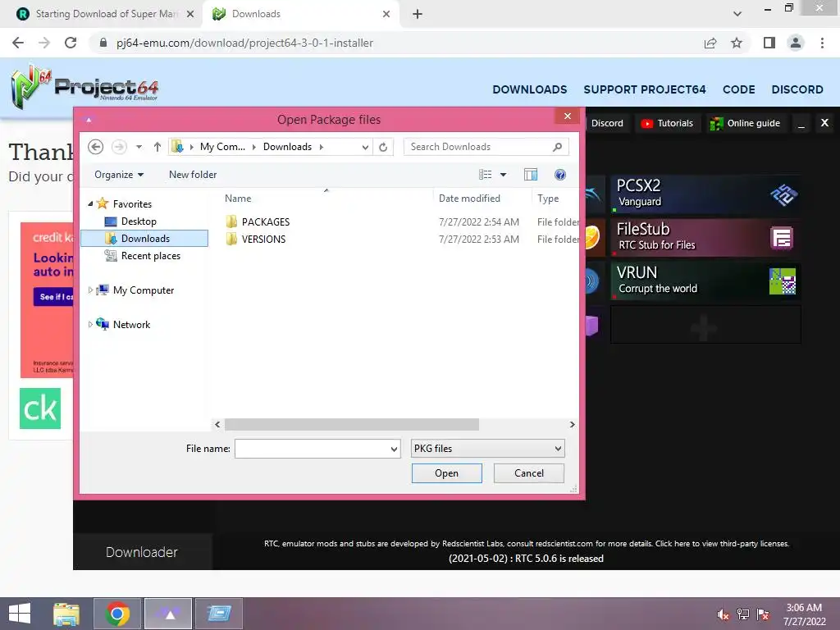Bookmark this page with the star
Viewport: 840px width, 630px height.
pos(737,43)
